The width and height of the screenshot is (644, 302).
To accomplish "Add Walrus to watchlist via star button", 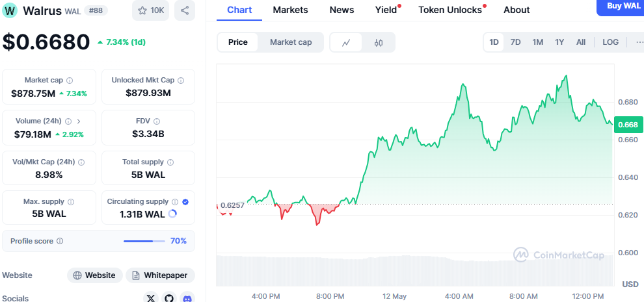I will click(151, 10).
